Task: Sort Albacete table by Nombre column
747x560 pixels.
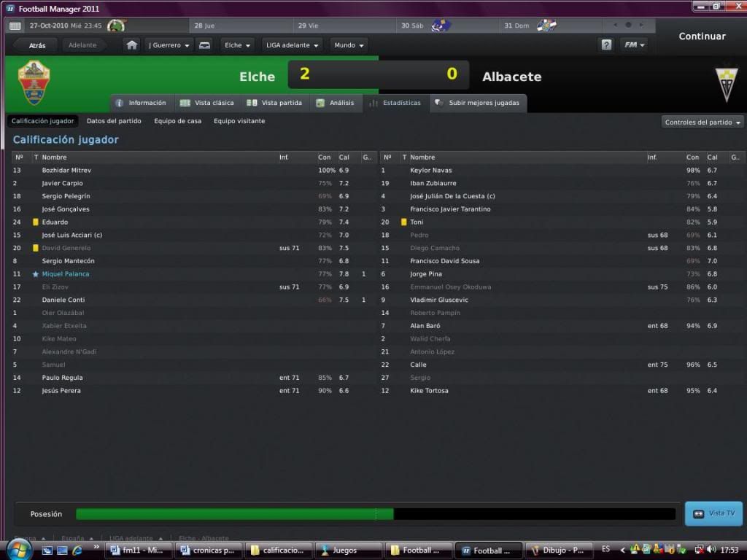Action: point(422,157)
